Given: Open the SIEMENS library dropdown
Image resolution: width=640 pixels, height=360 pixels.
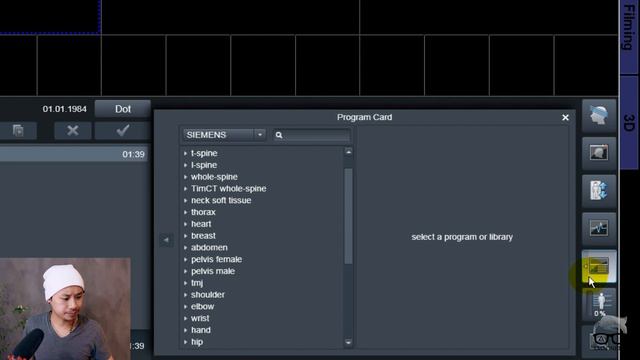Looking at the screenshot, I should (224, 135).
